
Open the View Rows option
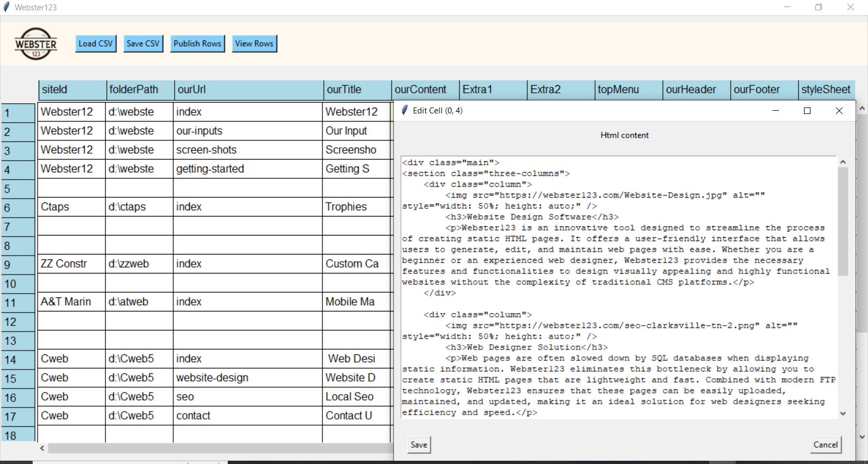[254, 43]
